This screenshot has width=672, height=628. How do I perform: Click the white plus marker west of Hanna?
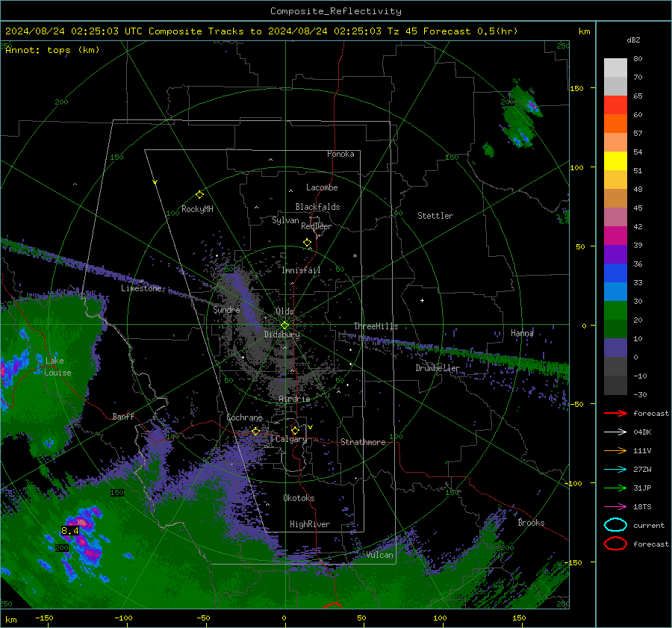(422, 300)
